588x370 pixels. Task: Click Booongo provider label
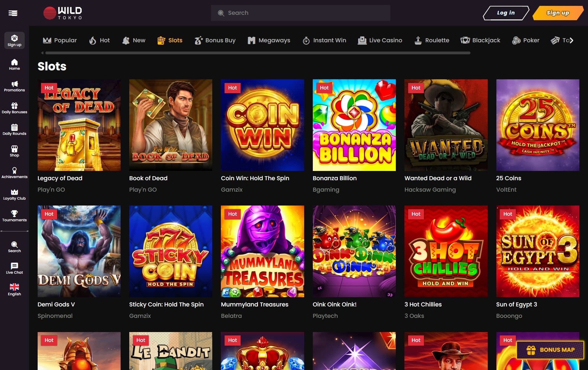509,316
